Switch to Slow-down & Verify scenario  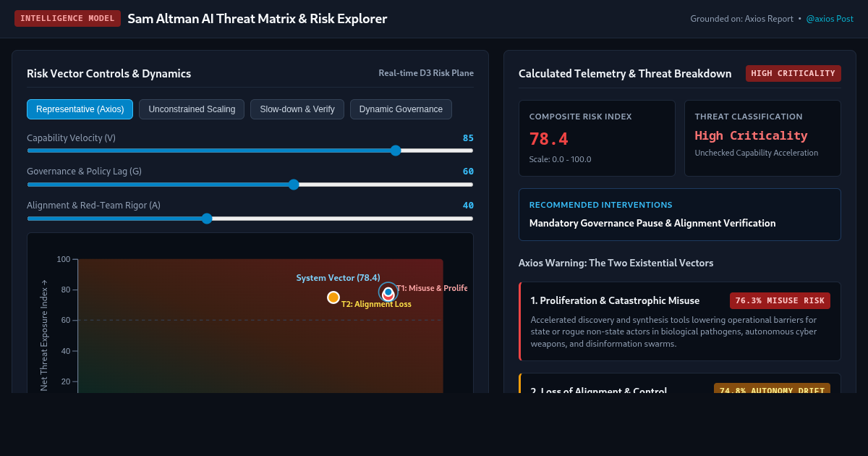[297, 109]
